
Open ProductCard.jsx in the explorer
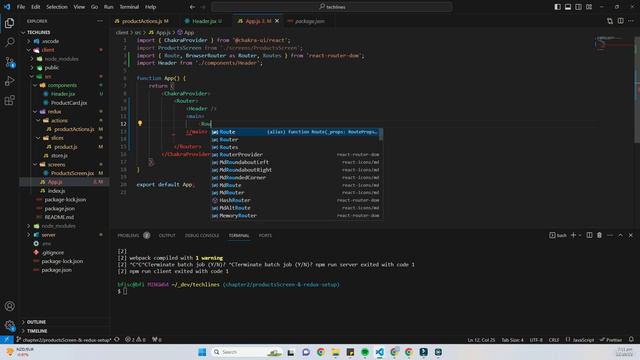point(69,103)
